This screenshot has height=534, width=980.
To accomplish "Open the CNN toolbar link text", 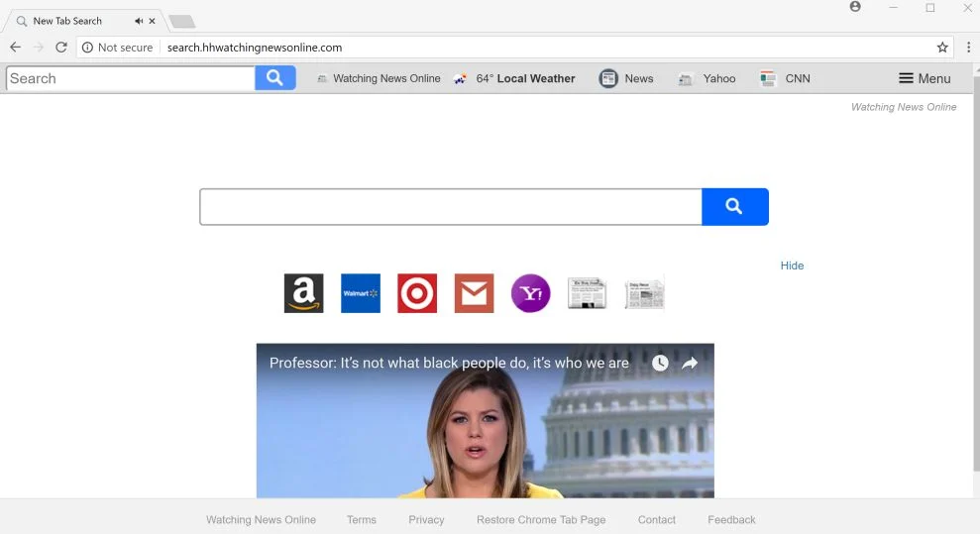I will pos(798,78).
